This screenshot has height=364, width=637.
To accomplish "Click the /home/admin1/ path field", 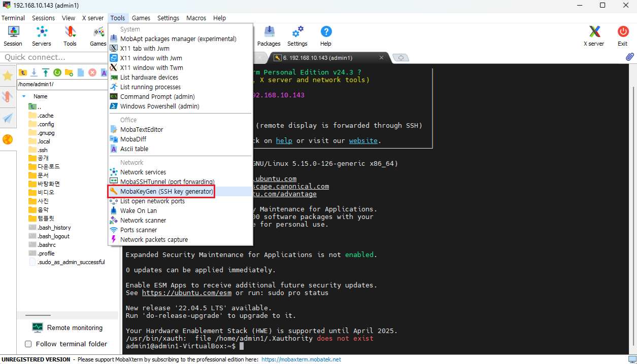I will coord(62,84).
